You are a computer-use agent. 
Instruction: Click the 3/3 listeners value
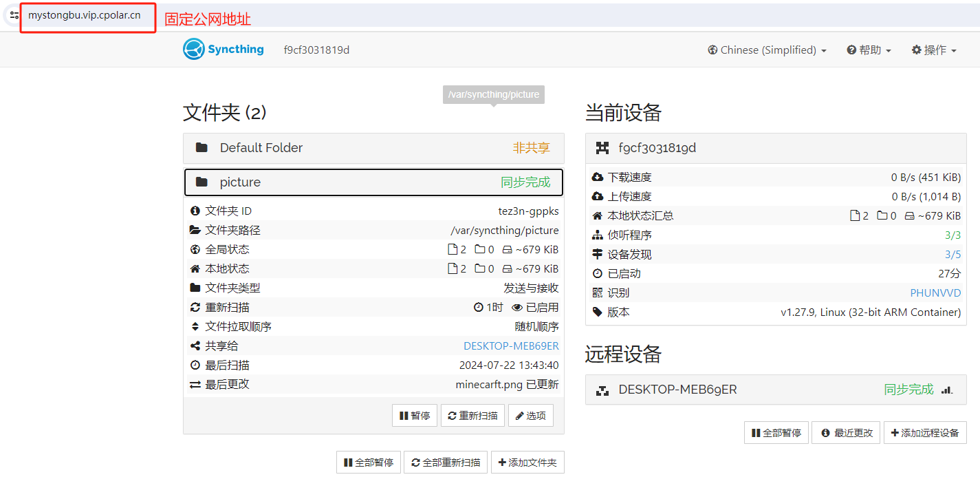(x=952, y=235)
